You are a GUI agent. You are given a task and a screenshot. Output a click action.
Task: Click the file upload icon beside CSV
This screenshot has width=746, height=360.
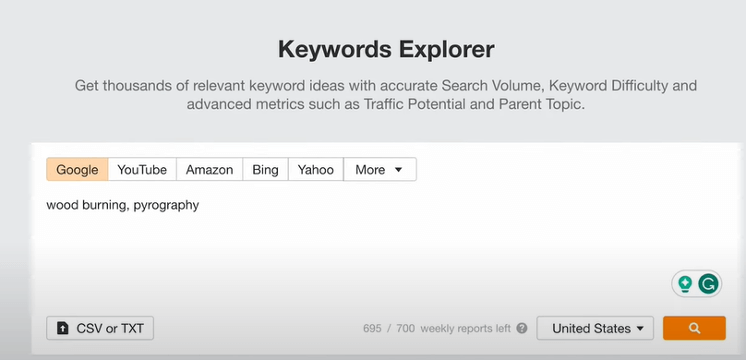(x=62, y=328)
